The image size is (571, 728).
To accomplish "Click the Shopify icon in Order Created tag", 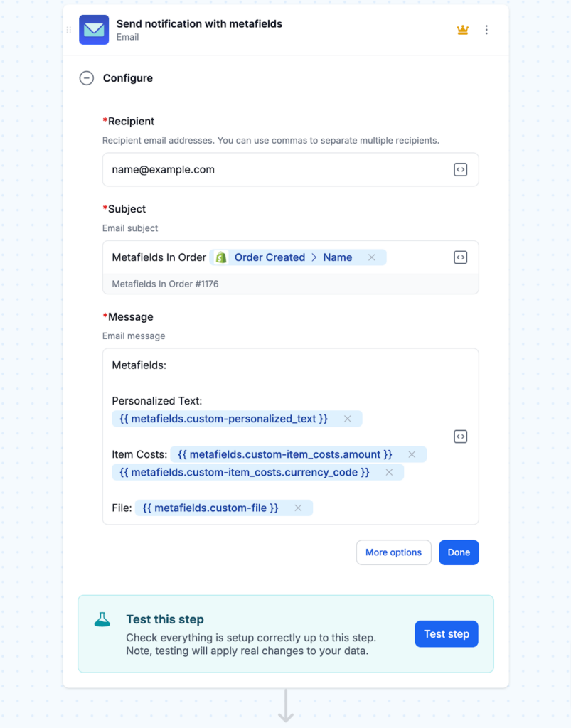I will click(x=220, y=257).
